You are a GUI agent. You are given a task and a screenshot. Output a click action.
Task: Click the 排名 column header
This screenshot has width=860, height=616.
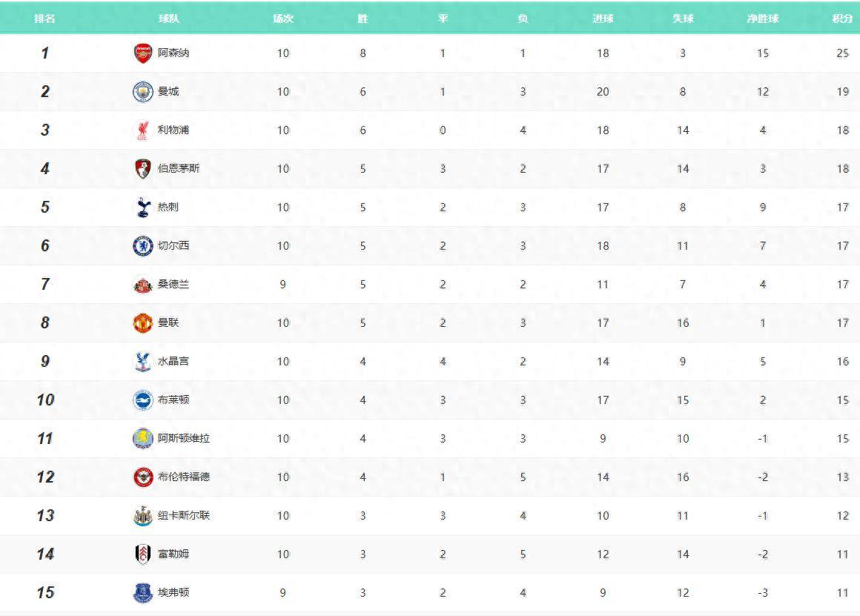click(x=44, y=19)
